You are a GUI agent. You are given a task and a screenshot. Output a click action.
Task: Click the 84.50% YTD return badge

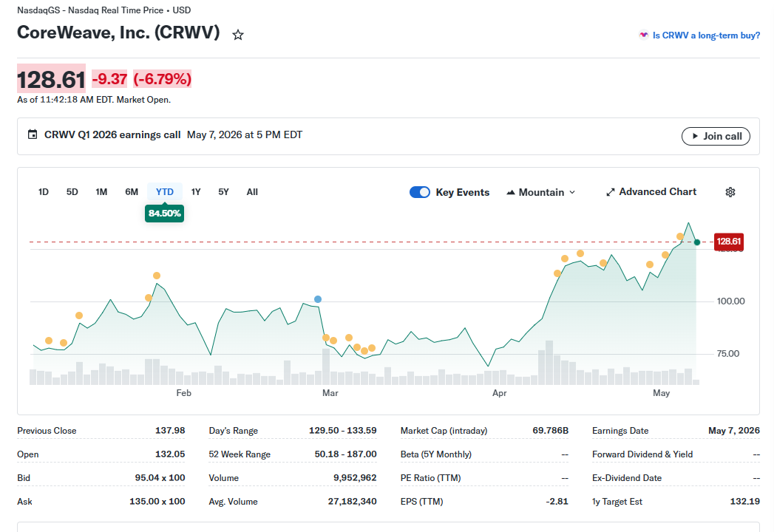coord(164,214)
